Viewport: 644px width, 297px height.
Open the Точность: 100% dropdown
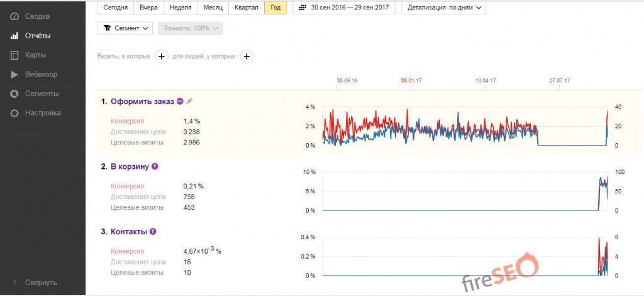(190, 28)
